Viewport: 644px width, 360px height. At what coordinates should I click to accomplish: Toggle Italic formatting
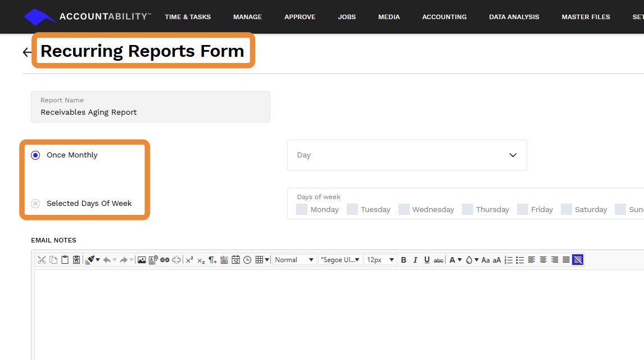(x=415, y=260)
